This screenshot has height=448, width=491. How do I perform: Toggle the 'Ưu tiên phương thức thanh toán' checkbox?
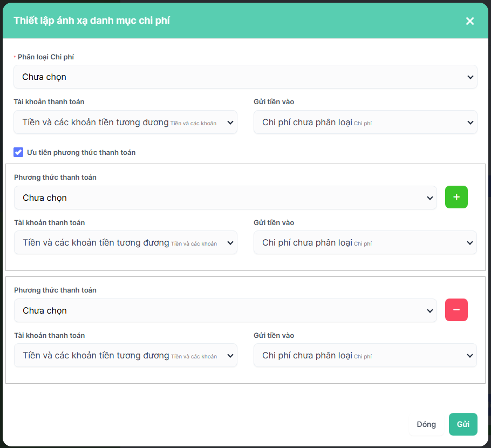pyautogui.click(x=18, y=152)
